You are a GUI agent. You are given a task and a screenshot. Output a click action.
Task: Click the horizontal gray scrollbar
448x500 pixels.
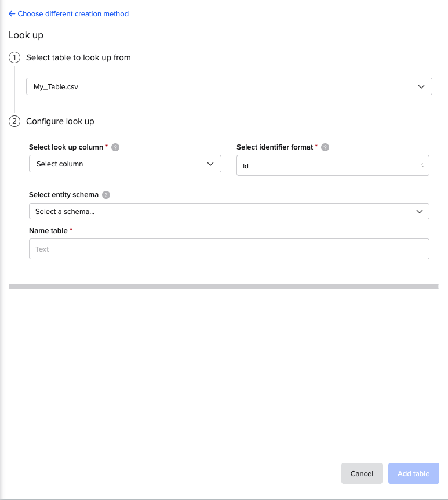pyautogui.click(x=223, y=286)
